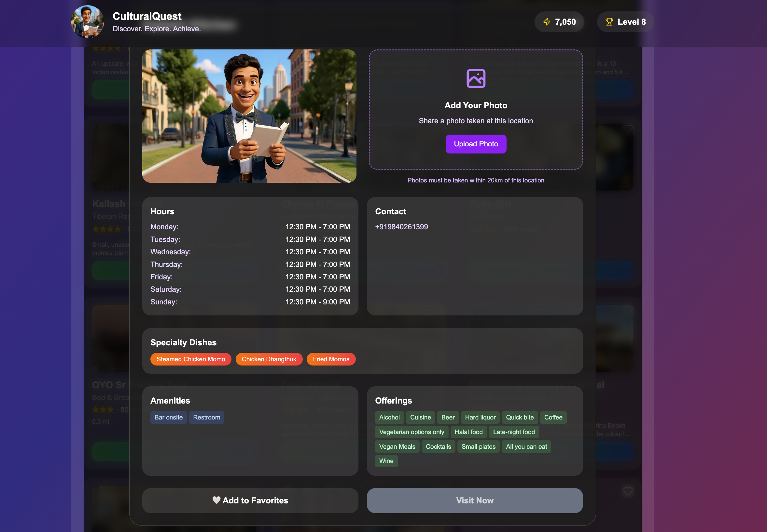This screenshot has width=767, height=532.
Task: Click the lightning bolt points icon
Action: click(x=547, y=22)
